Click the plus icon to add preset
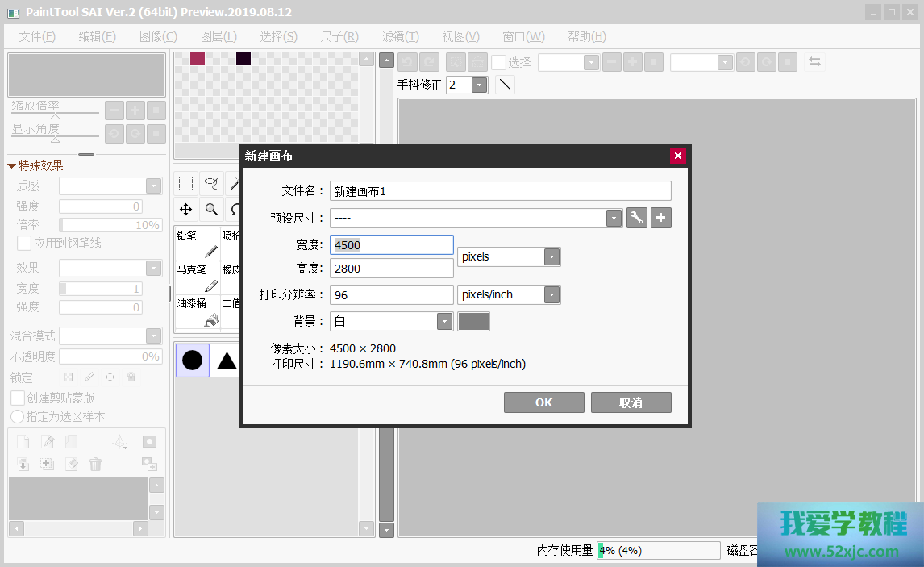This screenshot has width=924, height=567. [661, 218]
